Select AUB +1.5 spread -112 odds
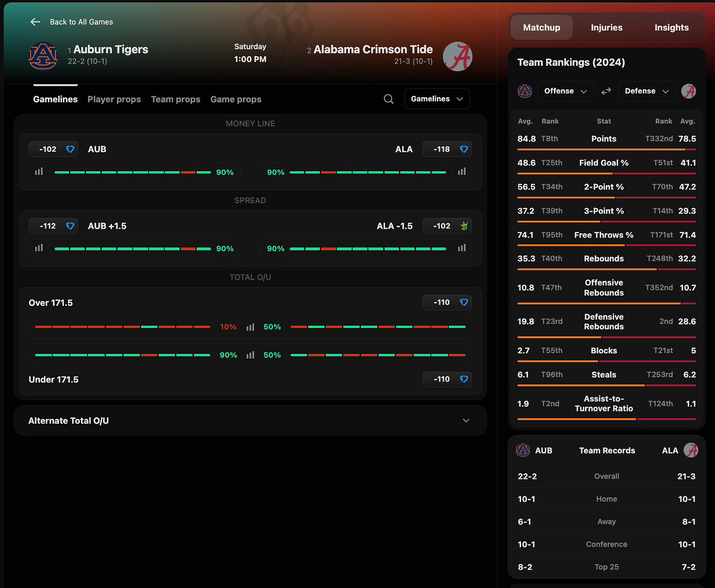The width and height of the screenshot is (715, 588). tap(54, 226)
